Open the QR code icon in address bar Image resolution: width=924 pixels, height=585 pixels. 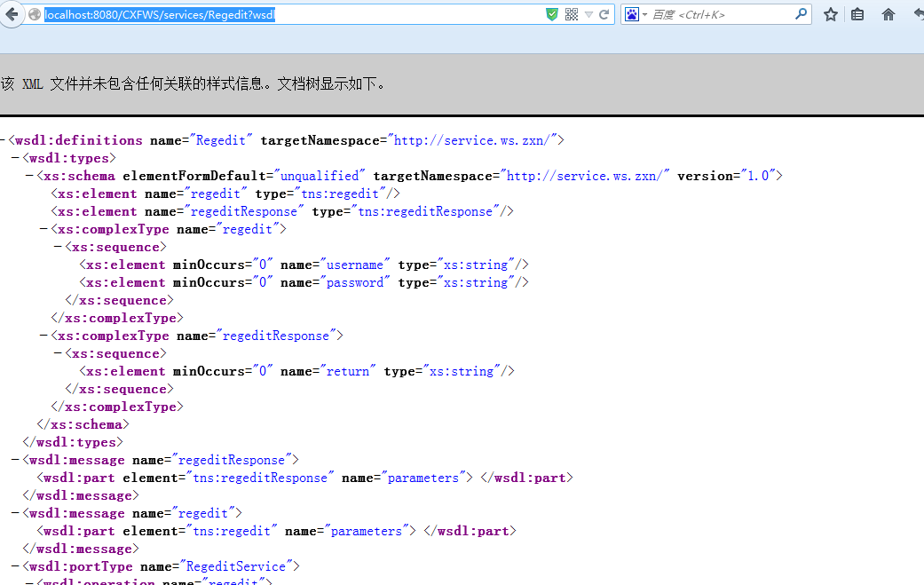click(x=571, y=15)
